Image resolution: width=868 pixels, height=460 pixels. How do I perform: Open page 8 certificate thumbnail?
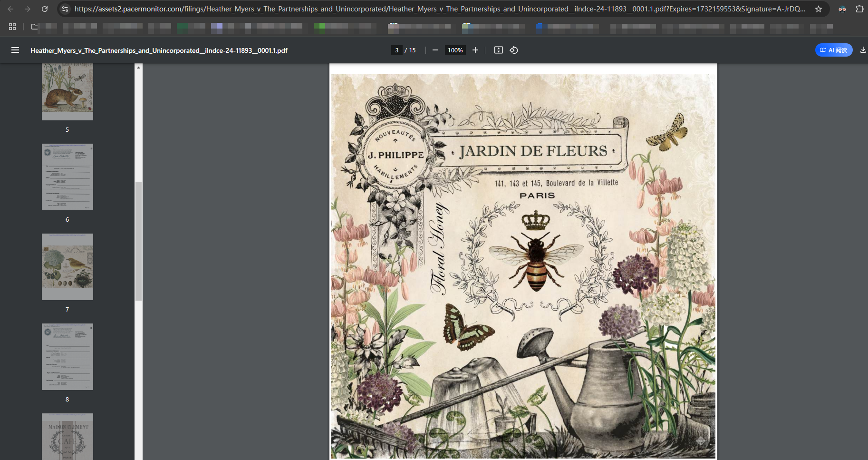[x=68, y=357]
